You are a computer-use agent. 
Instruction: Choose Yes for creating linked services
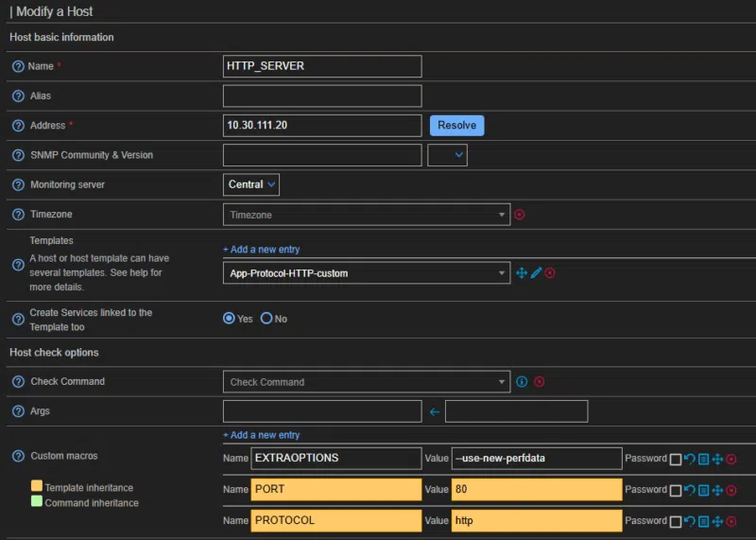229,319
